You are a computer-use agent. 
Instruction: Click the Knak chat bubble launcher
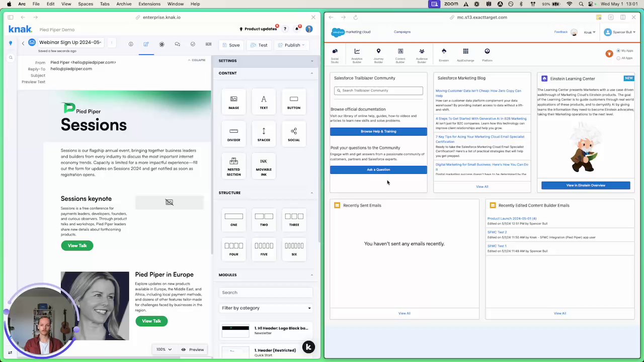[x=308, y=347]
